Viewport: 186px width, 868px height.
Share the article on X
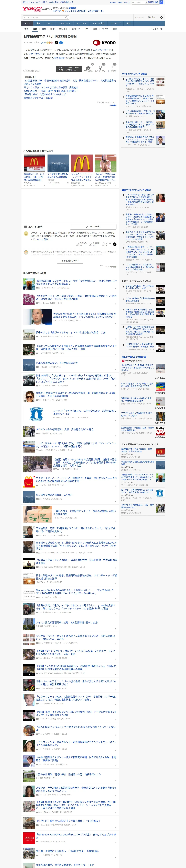[x=56, y=43]
